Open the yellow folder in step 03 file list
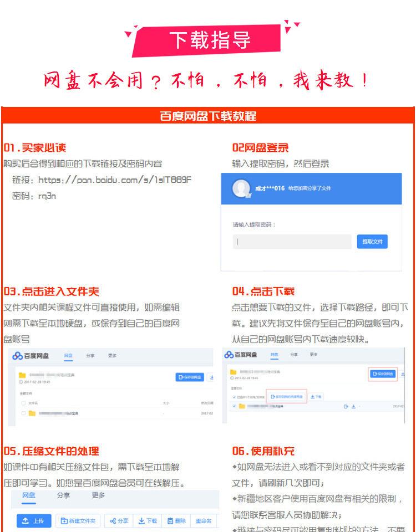The width and height of the screenshot is (416, 532). point(32,413)
